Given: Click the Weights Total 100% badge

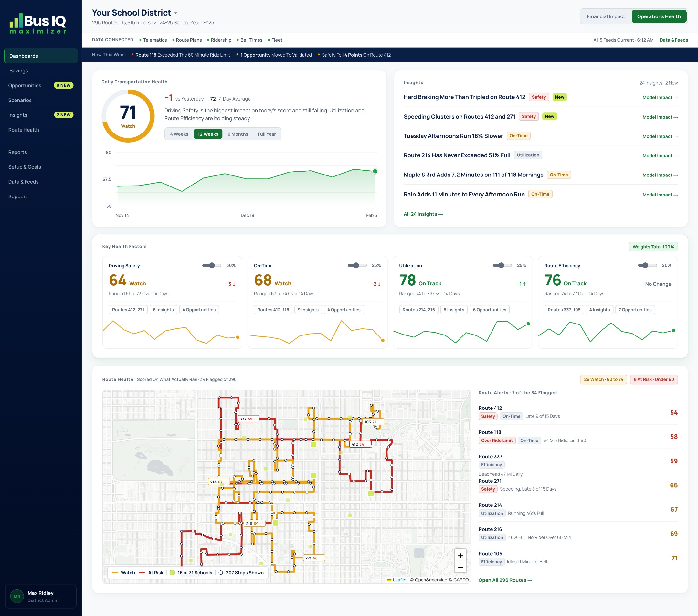Looking at the screenshot, I should (653, 247).
